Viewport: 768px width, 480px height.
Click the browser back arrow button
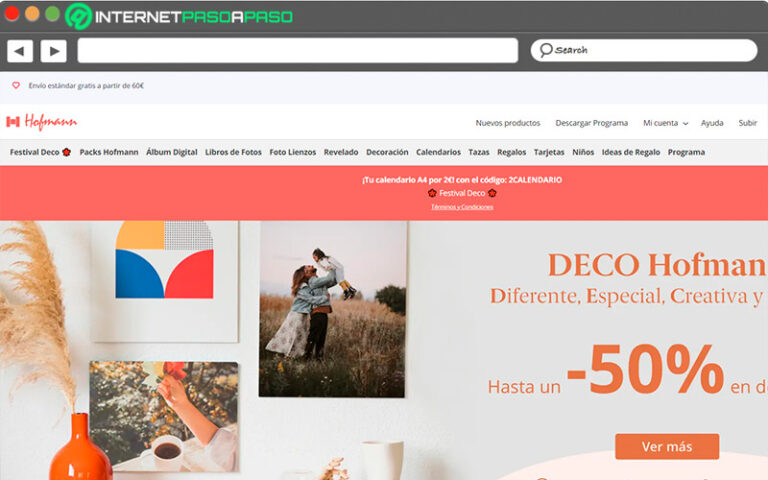[x=20, y=51]
